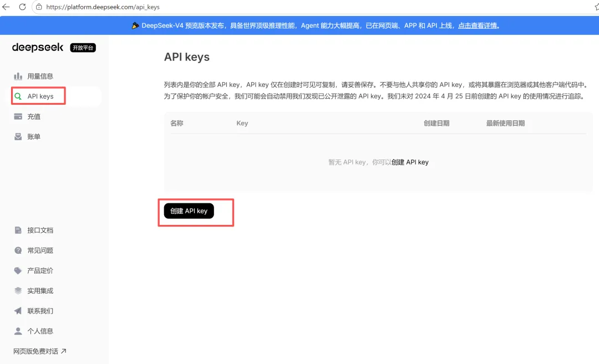The height and width of the screenshot is (364, 599).
Task: Click the megaphone icon in the blue banner
Action: tap(135, 25)
